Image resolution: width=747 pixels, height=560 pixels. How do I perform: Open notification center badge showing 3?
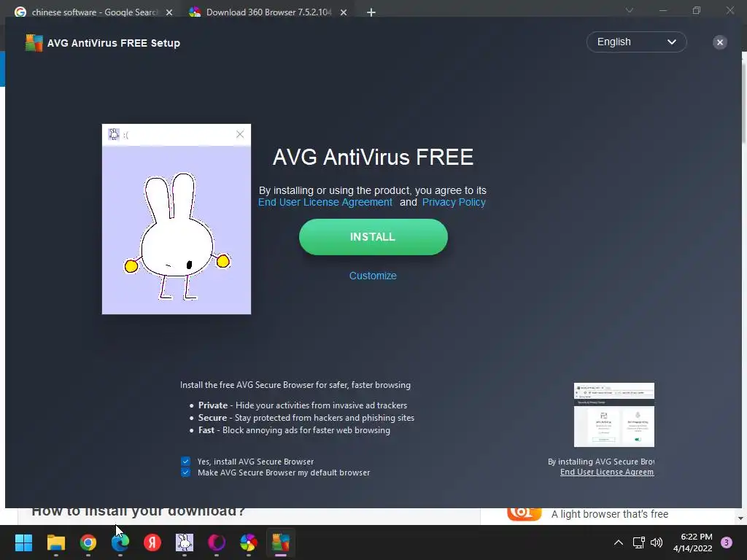click(727, 542)
